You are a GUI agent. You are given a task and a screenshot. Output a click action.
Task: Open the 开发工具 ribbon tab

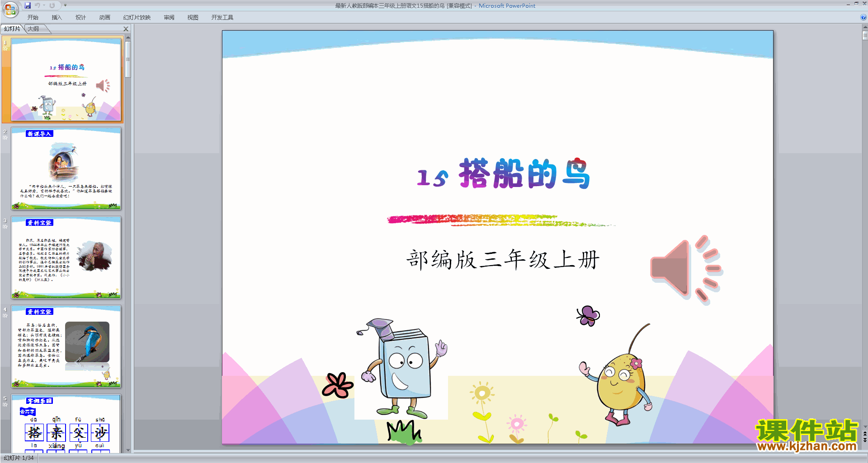(222, 18)
